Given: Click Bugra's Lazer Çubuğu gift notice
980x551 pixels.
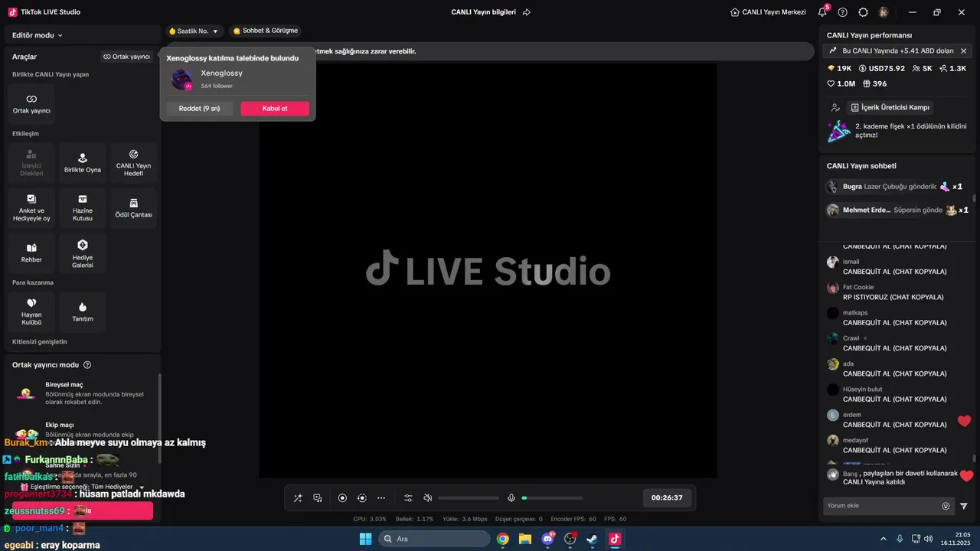Looking at the screenshot, I should click(x=895, y=187).
